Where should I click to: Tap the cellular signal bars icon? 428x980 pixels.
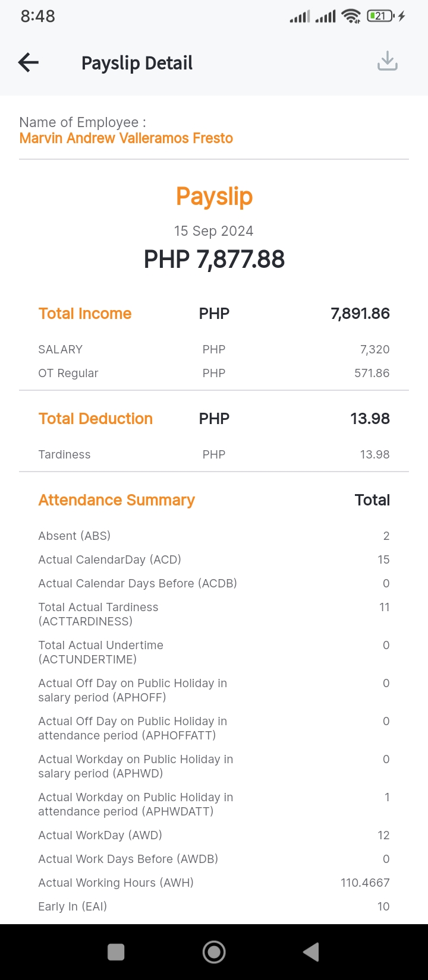tap(300, 17)
